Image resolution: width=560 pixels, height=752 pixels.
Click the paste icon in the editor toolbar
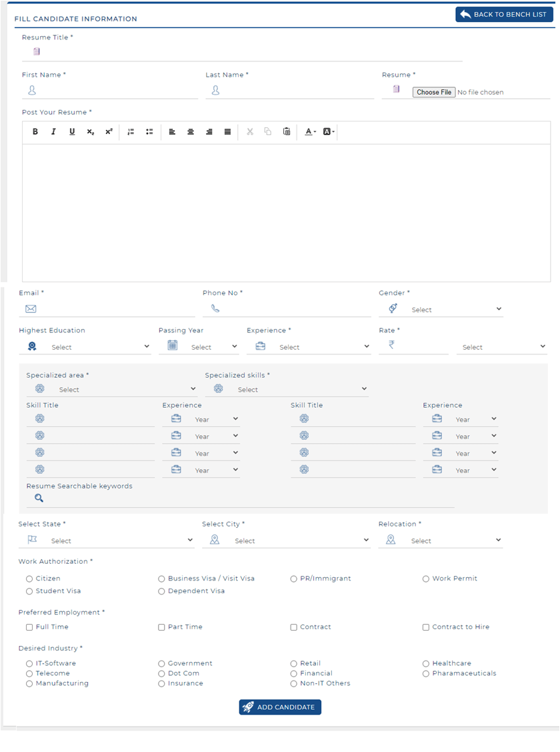(286, 131)
